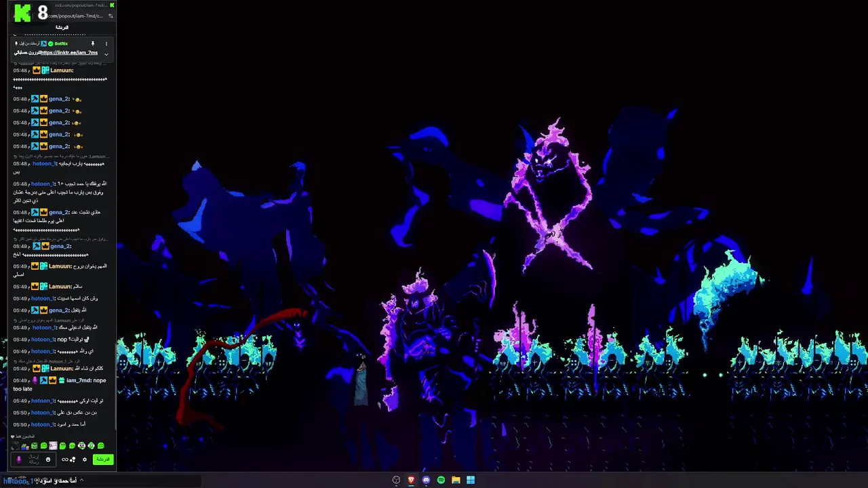
Task: Insert the pink image emote
Action: 54,446
